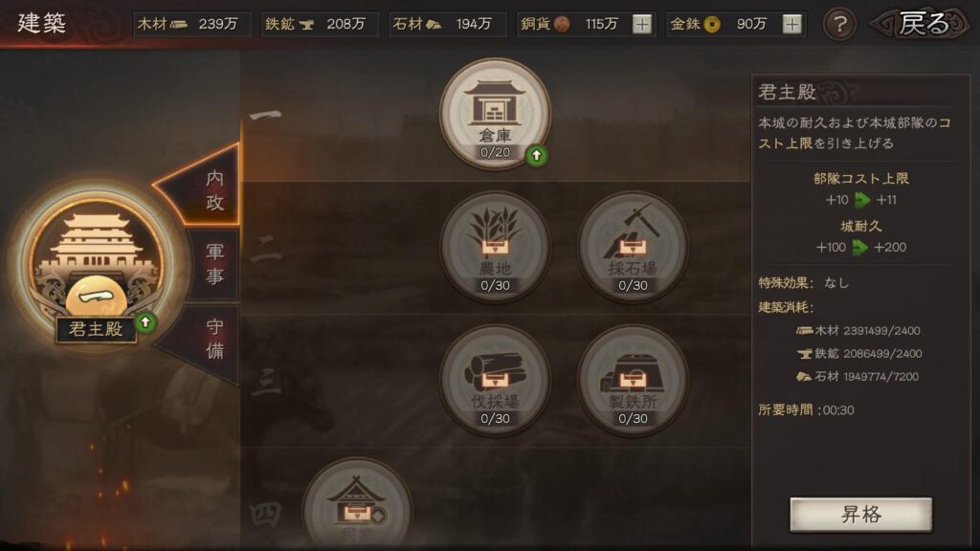Select the 採石場 quarry building icon
The height and width of the screenshot is (551, 980).
tap(633, 246)
